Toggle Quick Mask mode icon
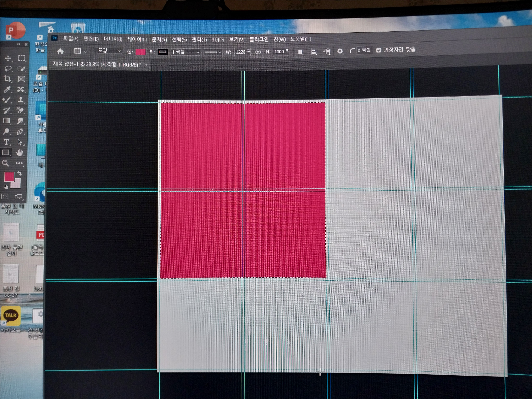532x399 pixels. (x=5, y=197)
